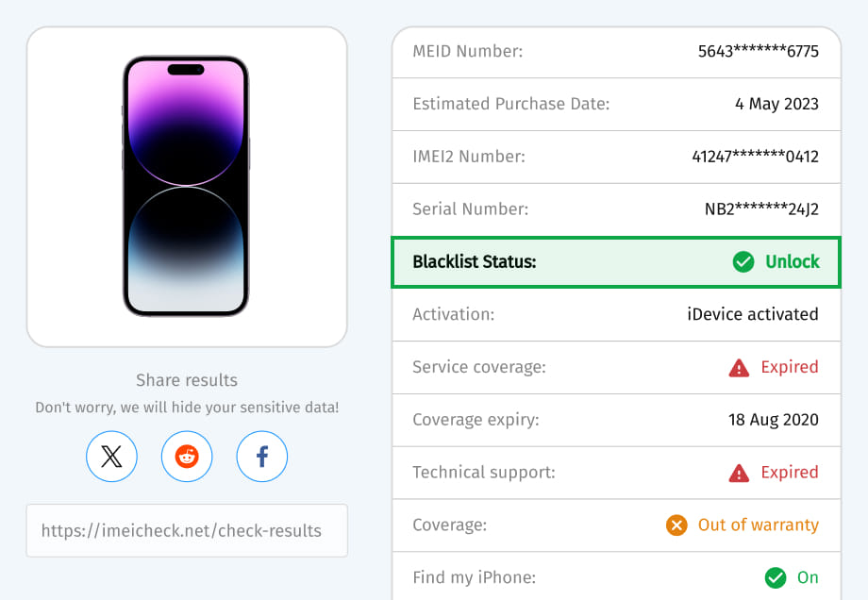This screenshot has width=868, height=600.
Task: Click the Estimated Purchase Date row
Action: coord(615,104)
